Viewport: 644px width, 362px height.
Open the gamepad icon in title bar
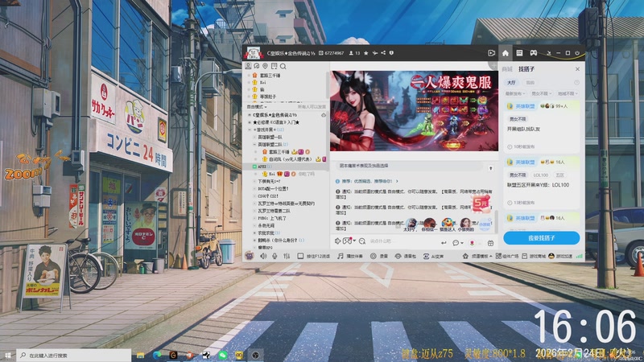[x=534, y=53]
